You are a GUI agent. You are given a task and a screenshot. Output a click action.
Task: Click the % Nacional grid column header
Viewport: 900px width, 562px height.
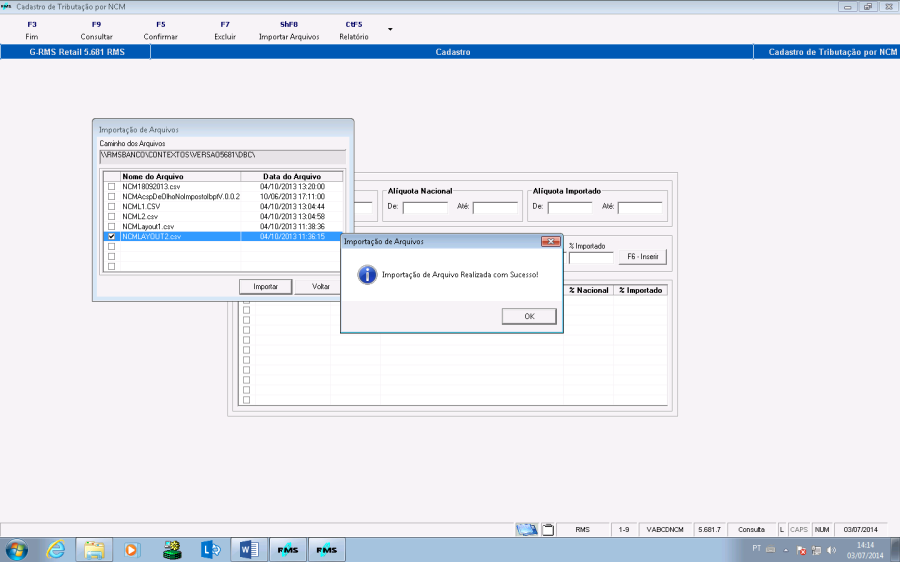coord(588,290)
